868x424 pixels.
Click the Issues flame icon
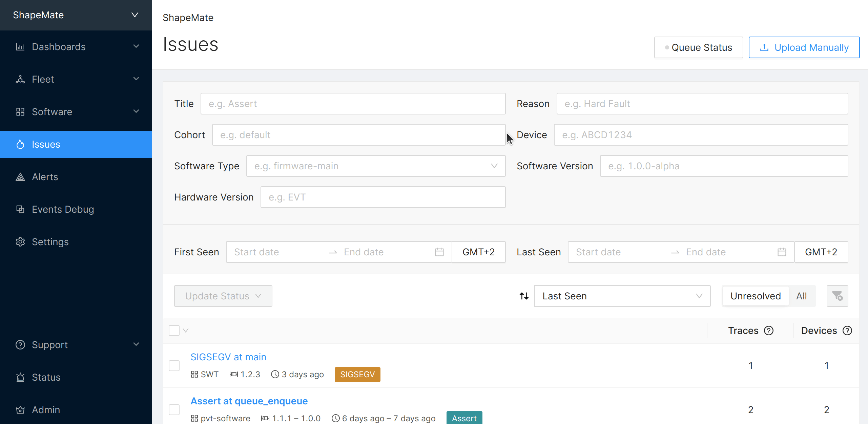[x=20, y=144]
